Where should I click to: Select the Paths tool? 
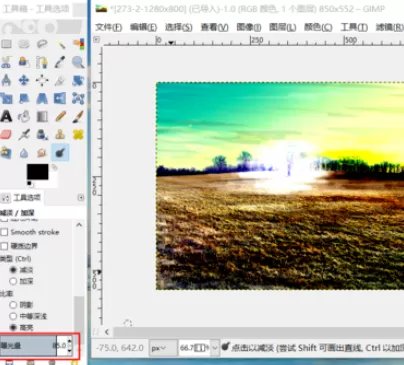tap(42, 62)
